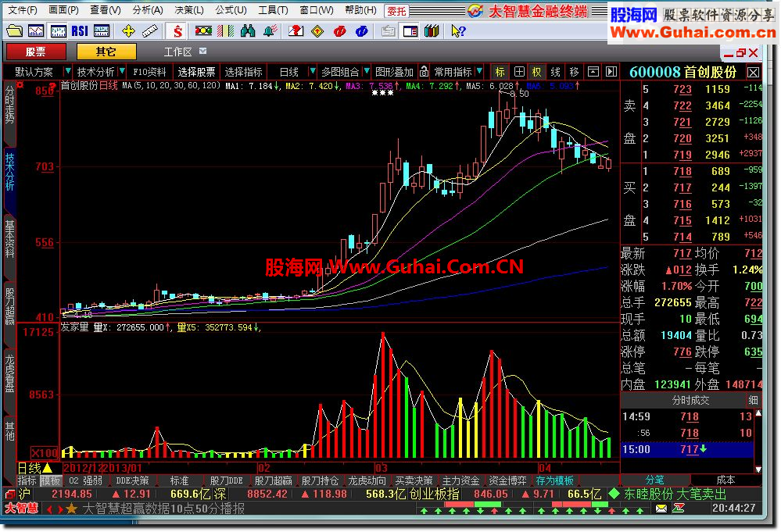Viewport: 781px width, 532px height.
Task: Open the 工具(T) menu
Action: tap(273, 10)
